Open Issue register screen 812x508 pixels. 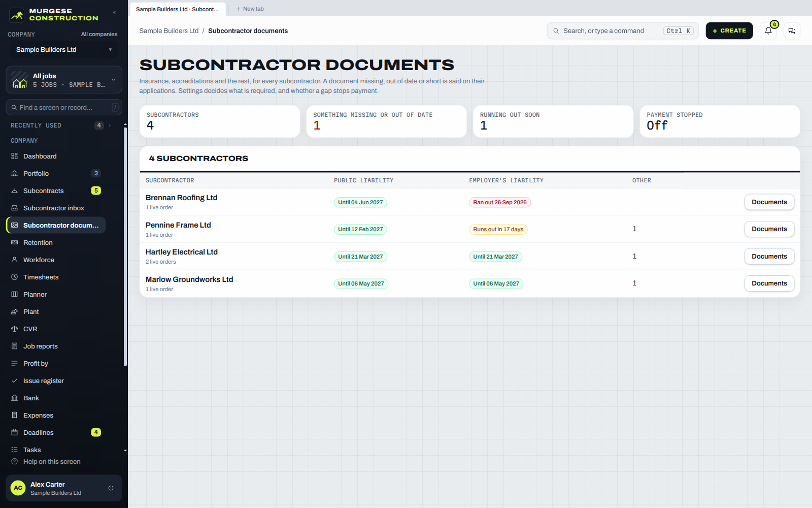56,380
